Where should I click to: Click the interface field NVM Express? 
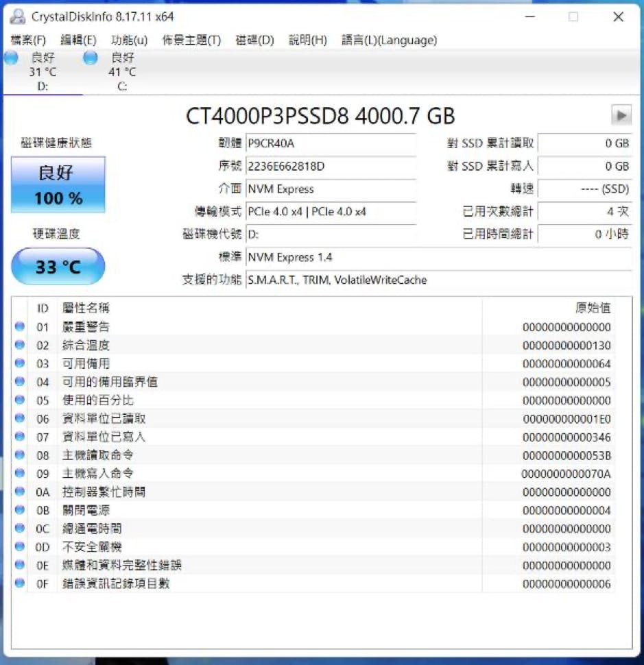click(x=331, y=189)
